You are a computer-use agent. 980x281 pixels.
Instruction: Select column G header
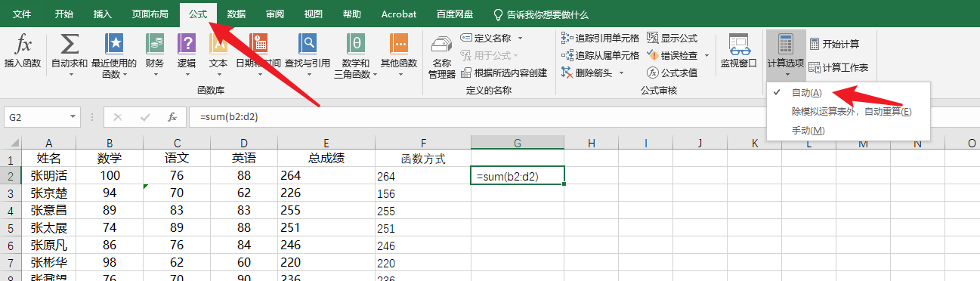[518, 143]
